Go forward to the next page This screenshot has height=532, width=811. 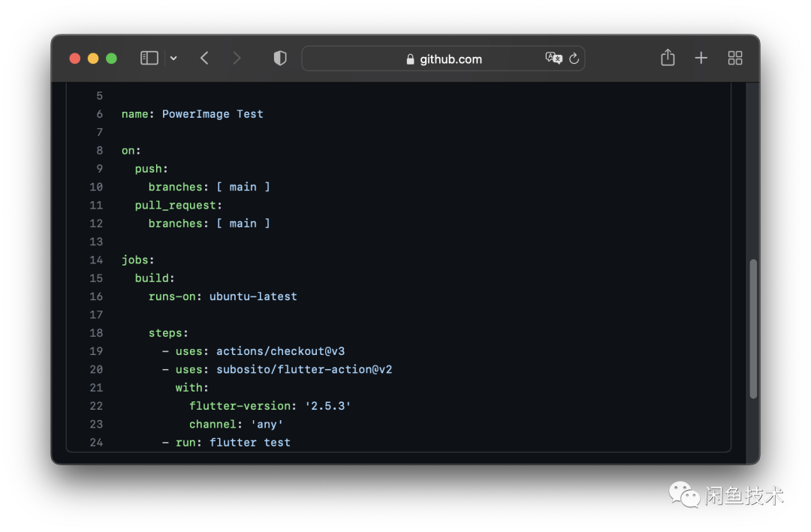pos(237,58)
